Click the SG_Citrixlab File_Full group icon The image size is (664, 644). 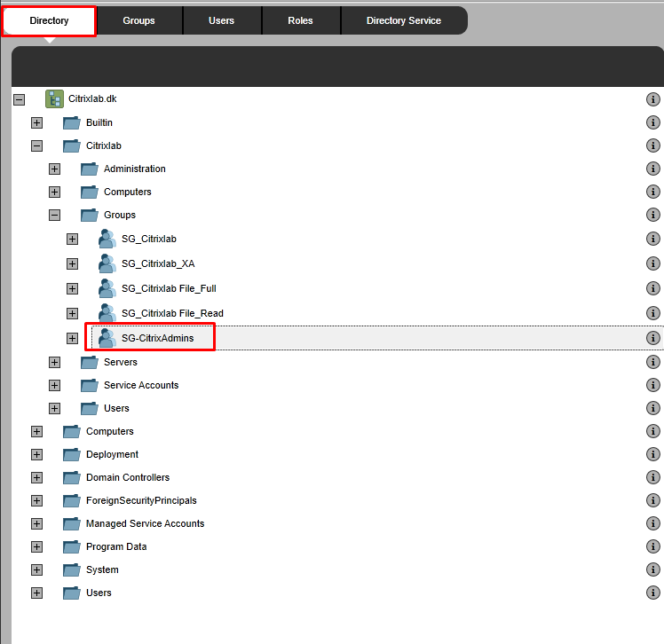coord(107,288)
